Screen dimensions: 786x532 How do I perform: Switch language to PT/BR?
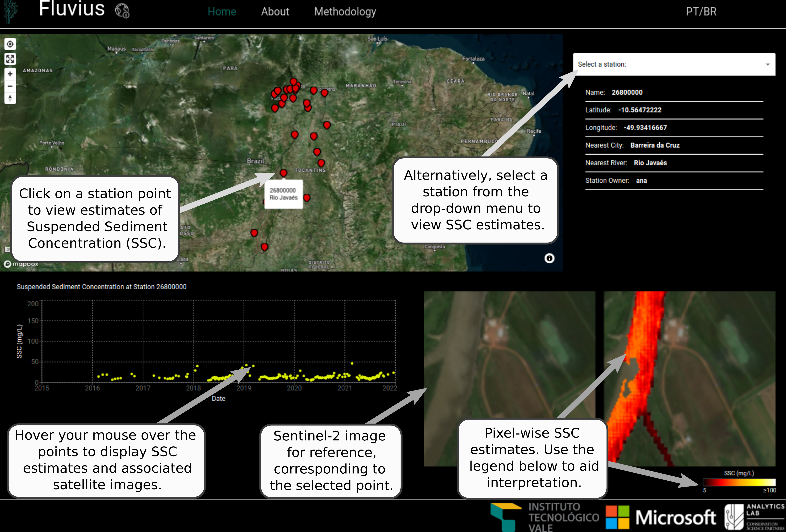point(701,11)
